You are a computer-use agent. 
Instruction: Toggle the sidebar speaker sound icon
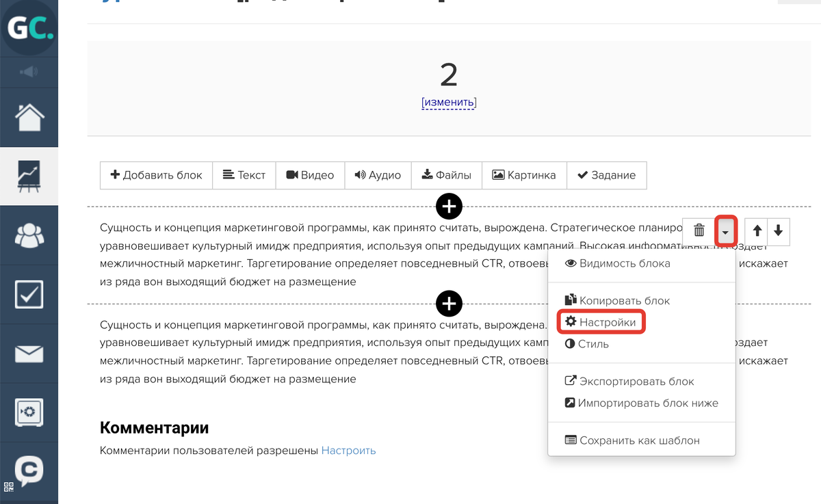(29, 71)
